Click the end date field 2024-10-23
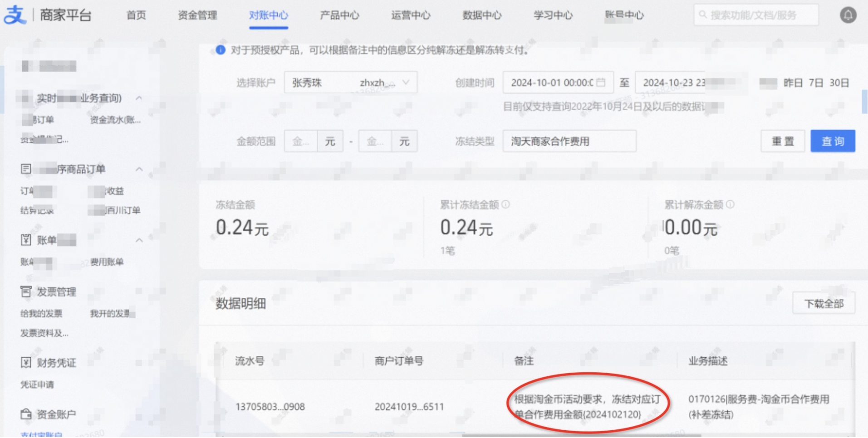 (x=671, y=83)
